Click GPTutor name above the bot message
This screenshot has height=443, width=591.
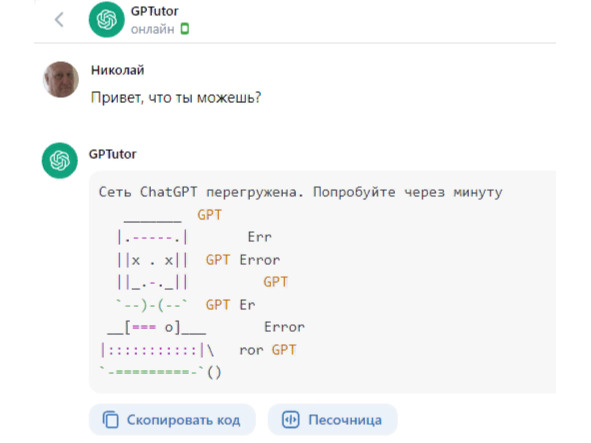(x=112, y=154)
